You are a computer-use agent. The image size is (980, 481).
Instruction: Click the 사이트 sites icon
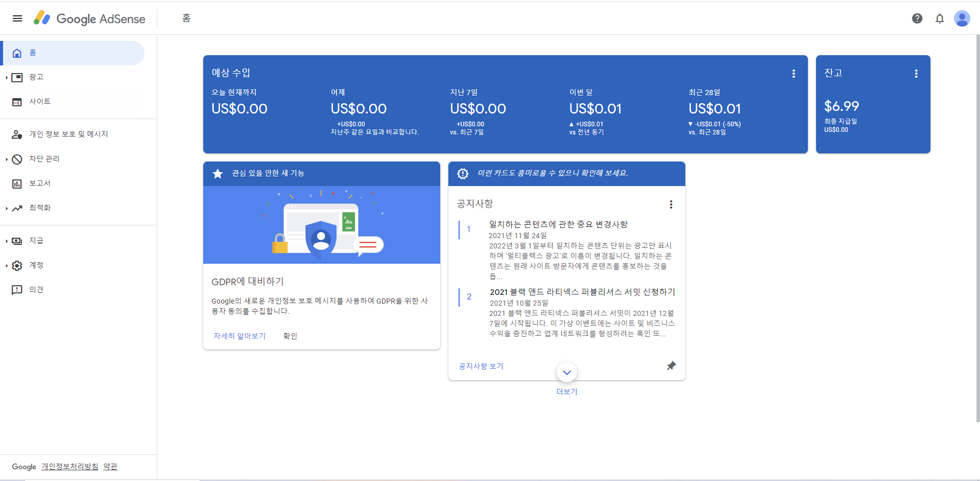coord(17,102)
